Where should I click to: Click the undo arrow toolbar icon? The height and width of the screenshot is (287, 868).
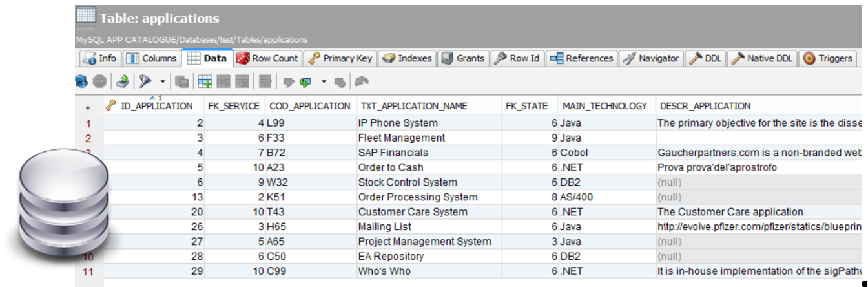click(x=361, y=82)
